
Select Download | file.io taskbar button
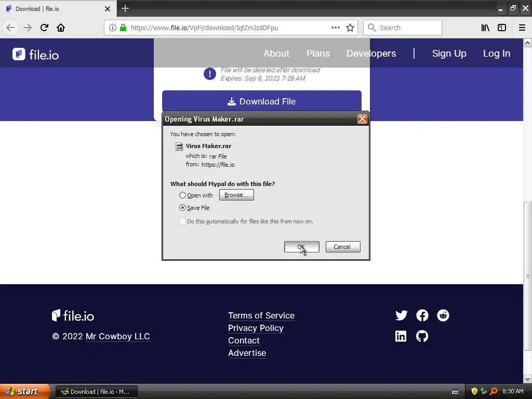tap(97, 392)
